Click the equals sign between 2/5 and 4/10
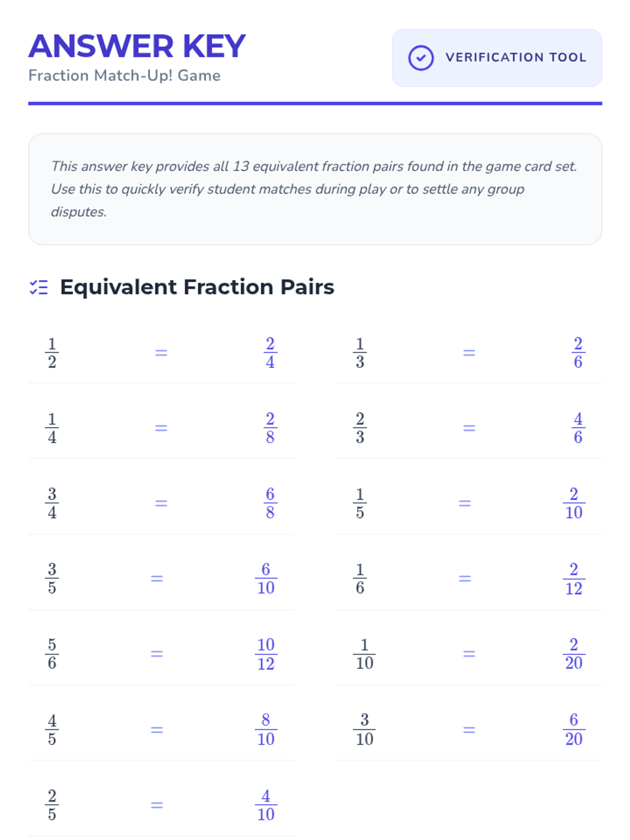 pyautogui.click(x=157, y=805)
